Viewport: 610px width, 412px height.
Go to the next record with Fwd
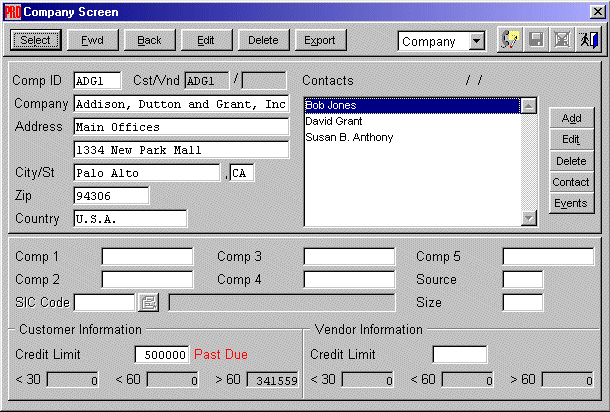click(92, 40)
